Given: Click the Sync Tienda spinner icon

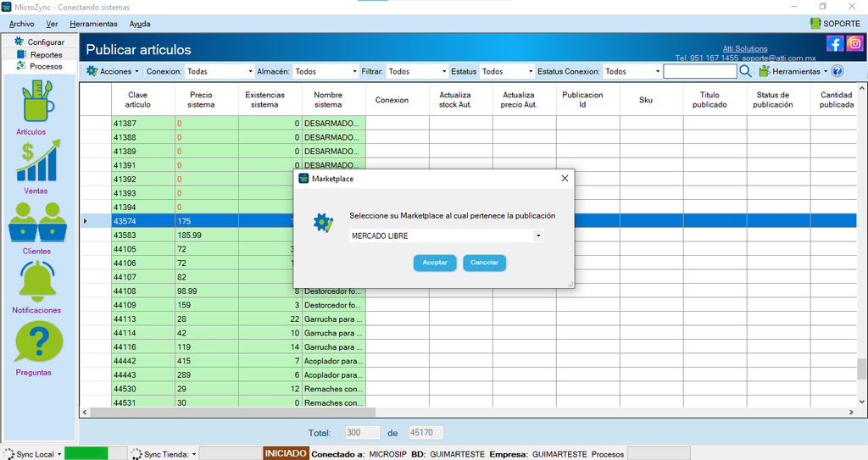Looking at the screenshot, I should (136, 454).
